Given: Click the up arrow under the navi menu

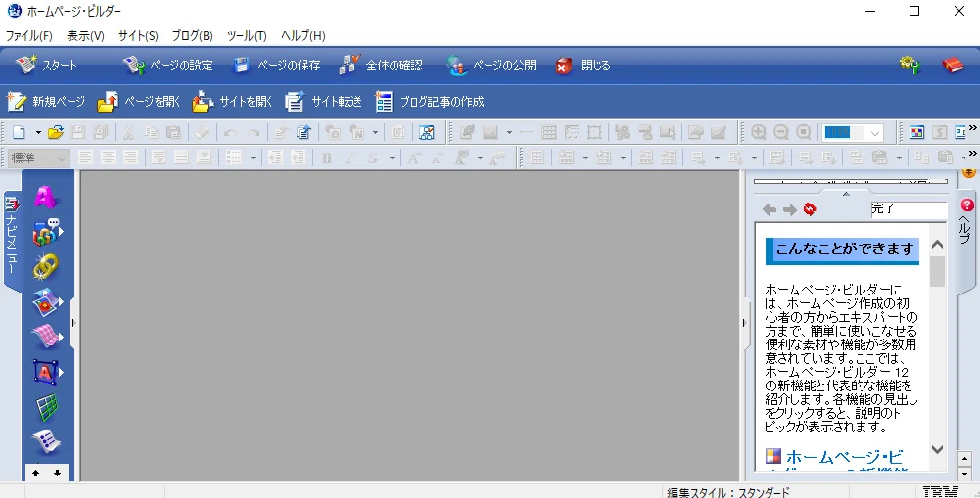Looking at the screenshot, I should tap(35, 473).
